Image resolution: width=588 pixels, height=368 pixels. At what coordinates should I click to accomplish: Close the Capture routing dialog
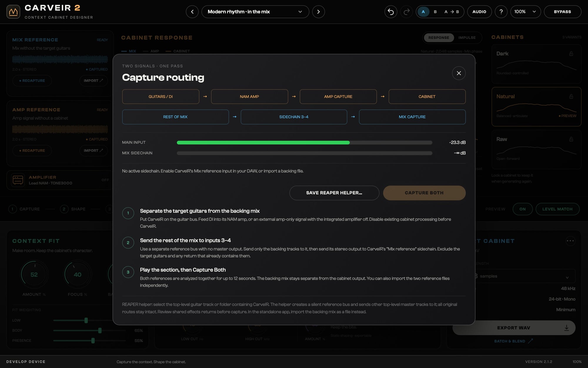tap(459, 73)
